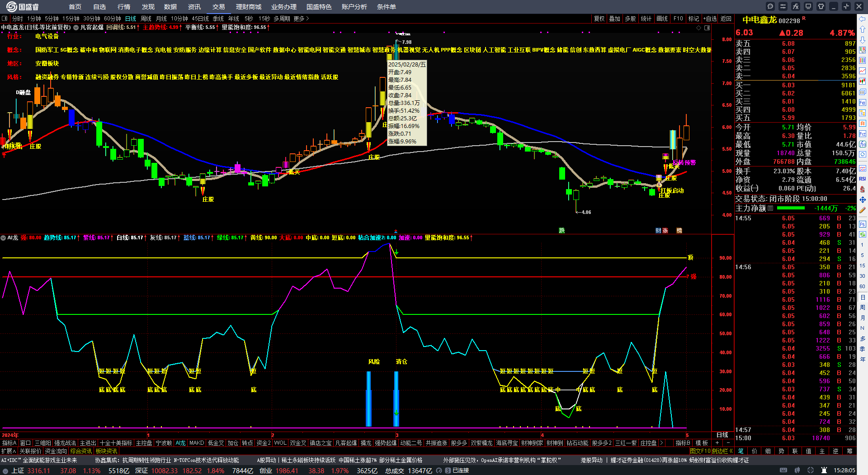The height and width of the screenshot is (475, 868).
Task: Click 上证 index value 3316.11
Action: point(39,470)
